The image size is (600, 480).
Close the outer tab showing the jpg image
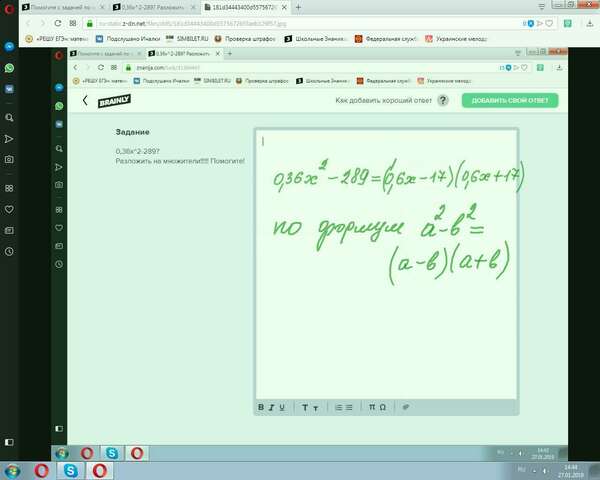click(284, 7)
